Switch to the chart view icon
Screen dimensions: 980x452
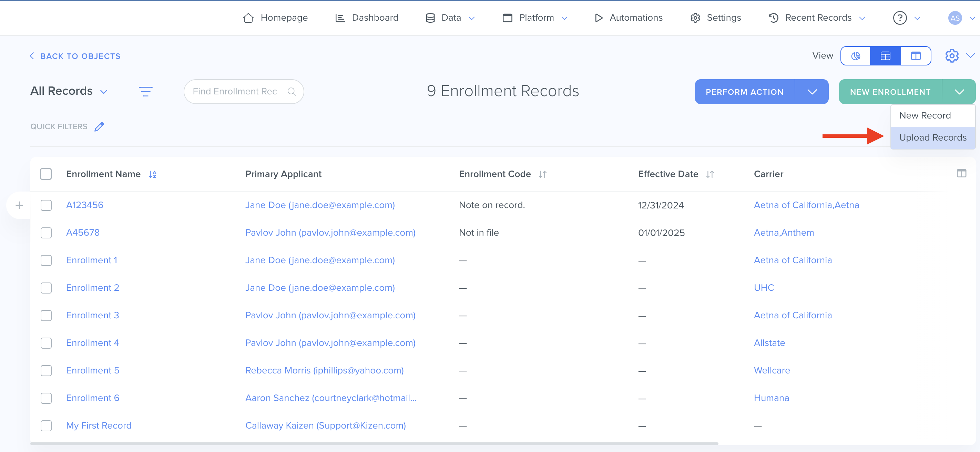pyautogui.click(x=855, y=56)
